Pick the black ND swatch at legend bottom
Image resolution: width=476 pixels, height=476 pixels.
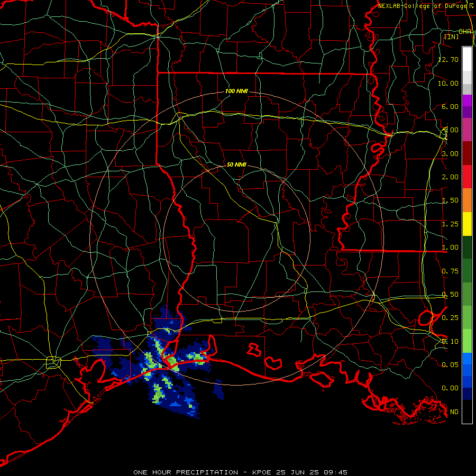click(x=467, y=411)
